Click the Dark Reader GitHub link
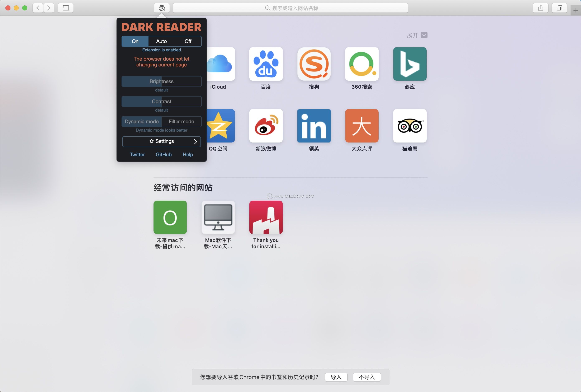 (x=164, y=154)
